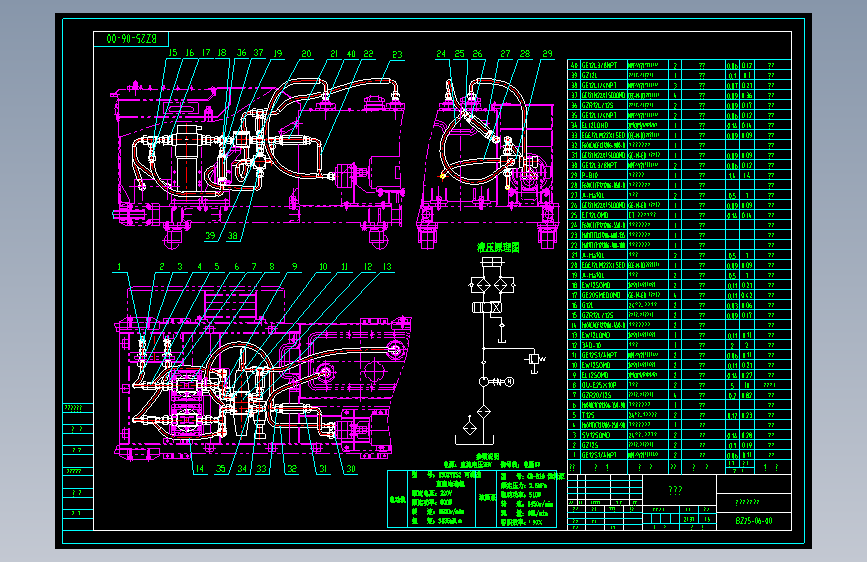The width and height of the screenshot is (867, 562).
Task: Click callout number 32 below the plan view
Action: (x=291, y=469)
